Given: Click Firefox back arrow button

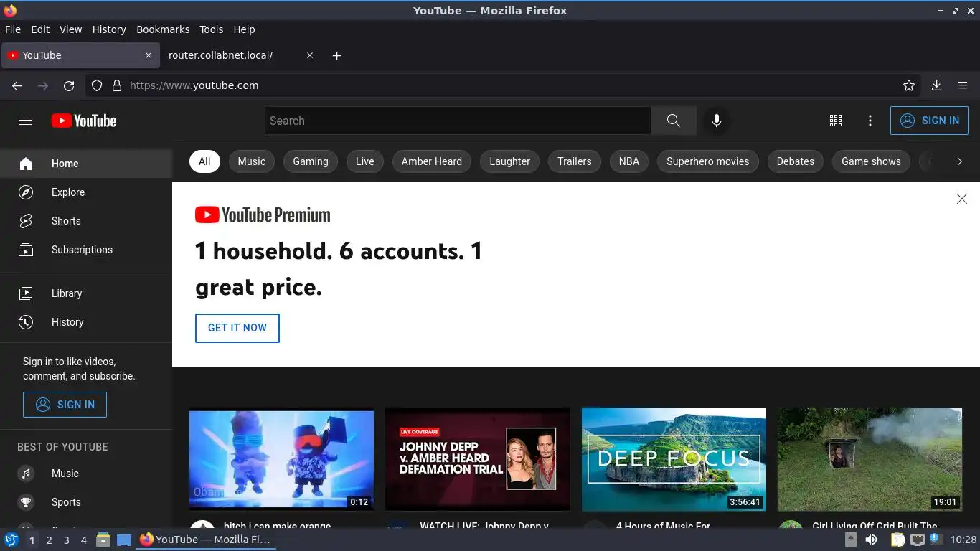Looking at the screenshot, I should click(x=17, y=85).
